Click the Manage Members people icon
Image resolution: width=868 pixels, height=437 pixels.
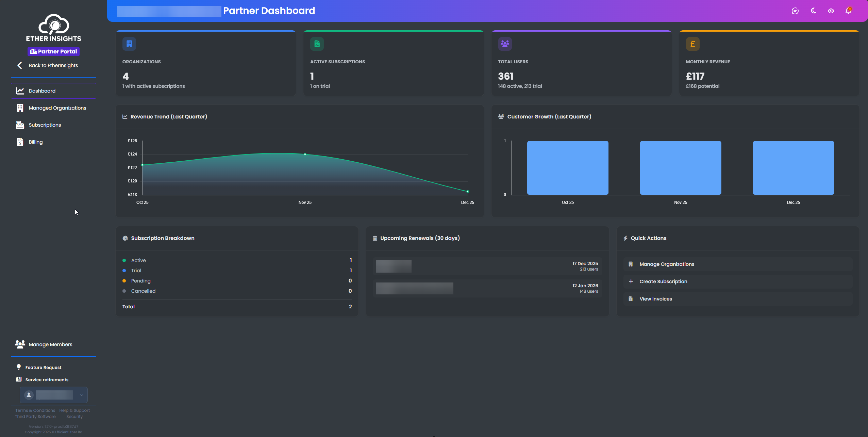20,344
